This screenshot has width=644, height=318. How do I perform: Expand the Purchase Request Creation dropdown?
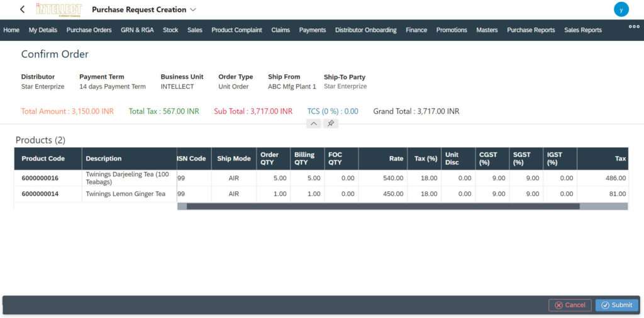(193, 9)
